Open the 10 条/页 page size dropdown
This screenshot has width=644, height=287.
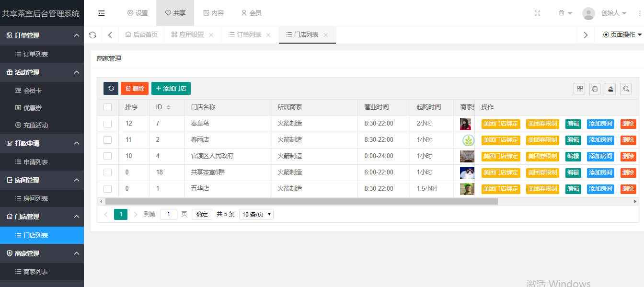pos(256,214)
